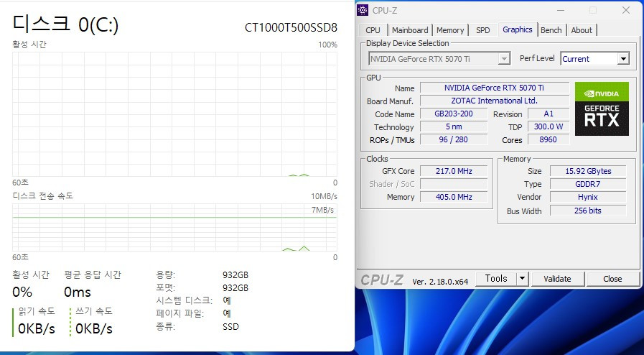Click the CT1000T500SSD8 disk model text
644x355 pixels.
pos(291,27)
